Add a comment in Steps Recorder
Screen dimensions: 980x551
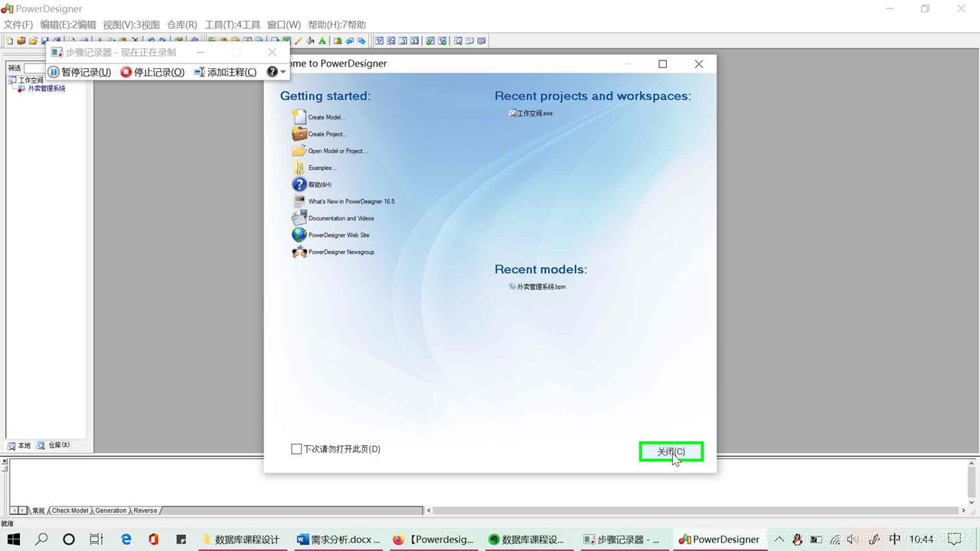tap(225, 72)
